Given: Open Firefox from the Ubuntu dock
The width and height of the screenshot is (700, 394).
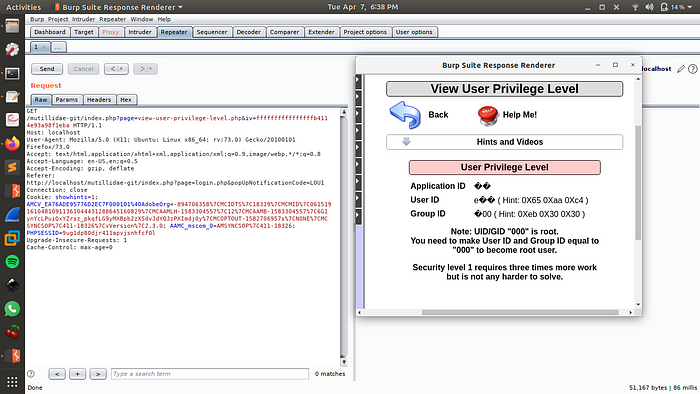Looking at the screenshot, I should (x=12, y=144).
